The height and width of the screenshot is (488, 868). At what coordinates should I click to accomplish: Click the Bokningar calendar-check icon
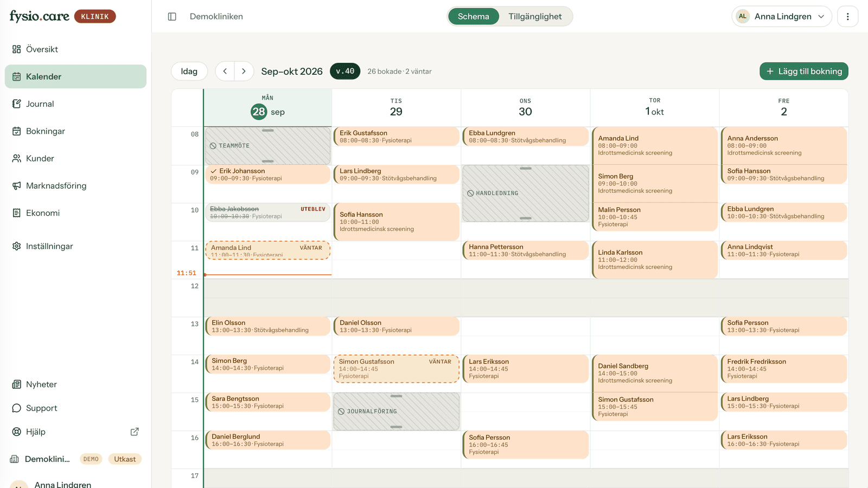[17, 131]
